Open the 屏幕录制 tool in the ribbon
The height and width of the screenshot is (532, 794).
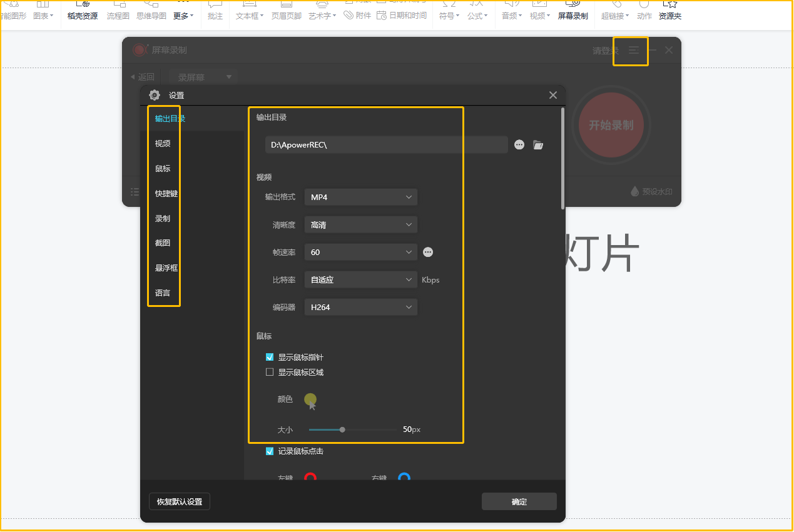(573, 10)
